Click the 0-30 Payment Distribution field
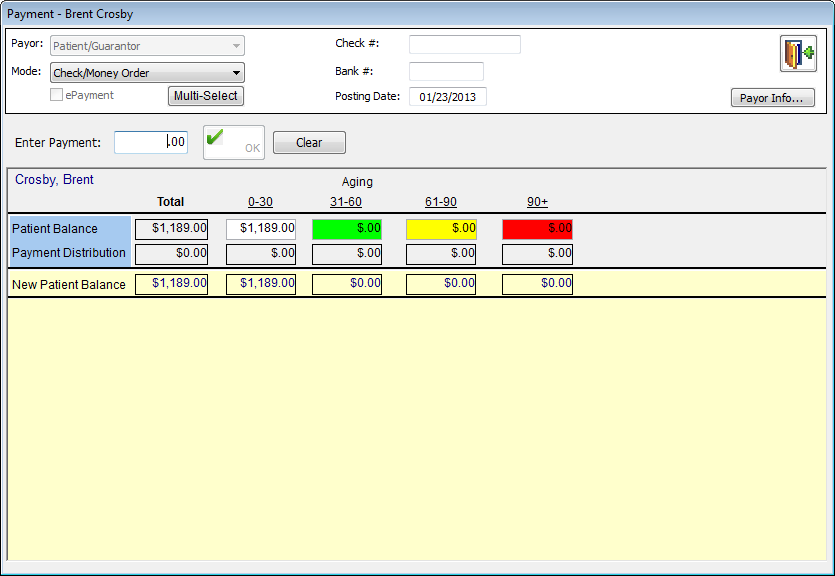 click(x=261, y=254)
